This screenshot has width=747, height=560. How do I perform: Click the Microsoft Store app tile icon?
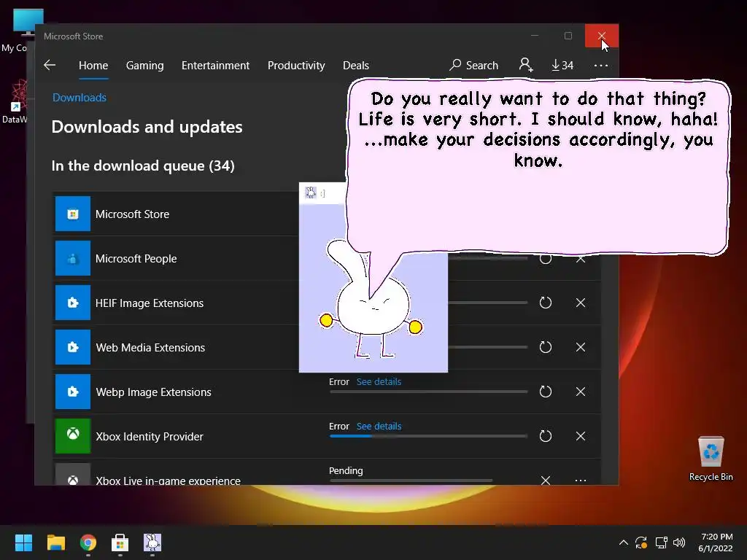click(73, 214)
